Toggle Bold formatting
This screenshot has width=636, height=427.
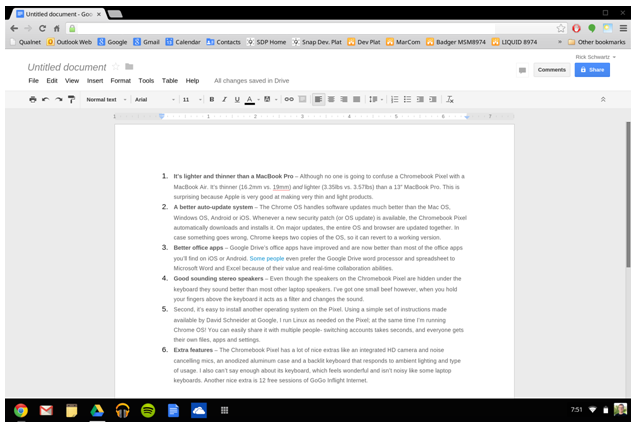211,100
